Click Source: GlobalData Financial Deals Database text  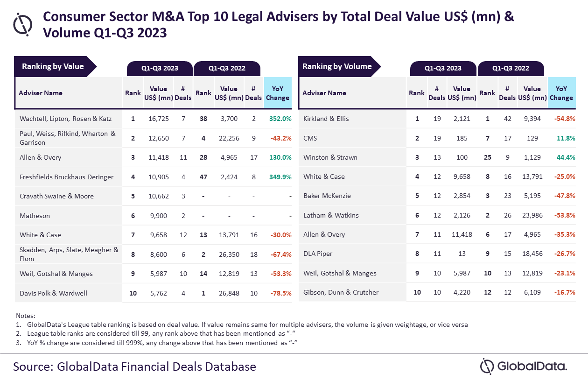click(x=134, y=366)
